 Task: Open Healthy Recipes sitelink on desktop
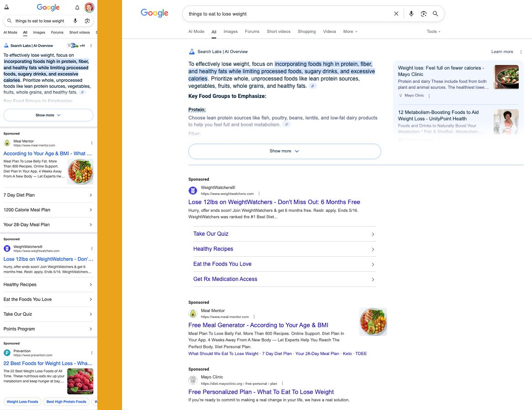284,249
